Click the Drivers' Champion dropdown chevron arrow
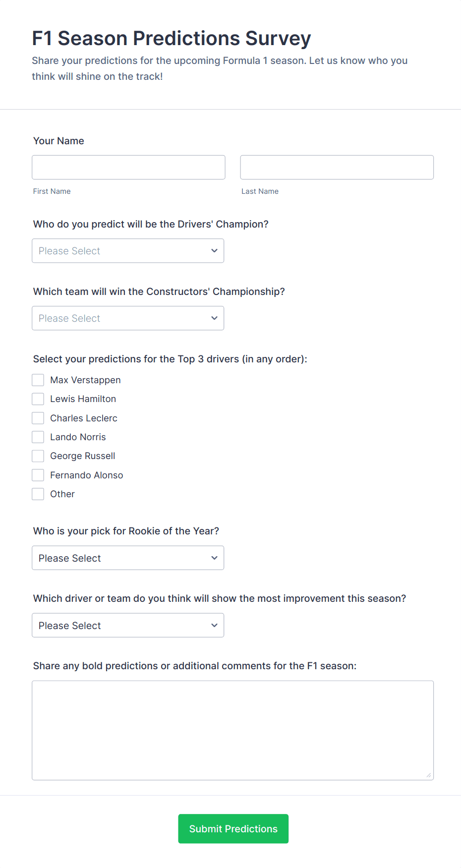The height and width of the screenshot is (868, 461). pos(214,251)
